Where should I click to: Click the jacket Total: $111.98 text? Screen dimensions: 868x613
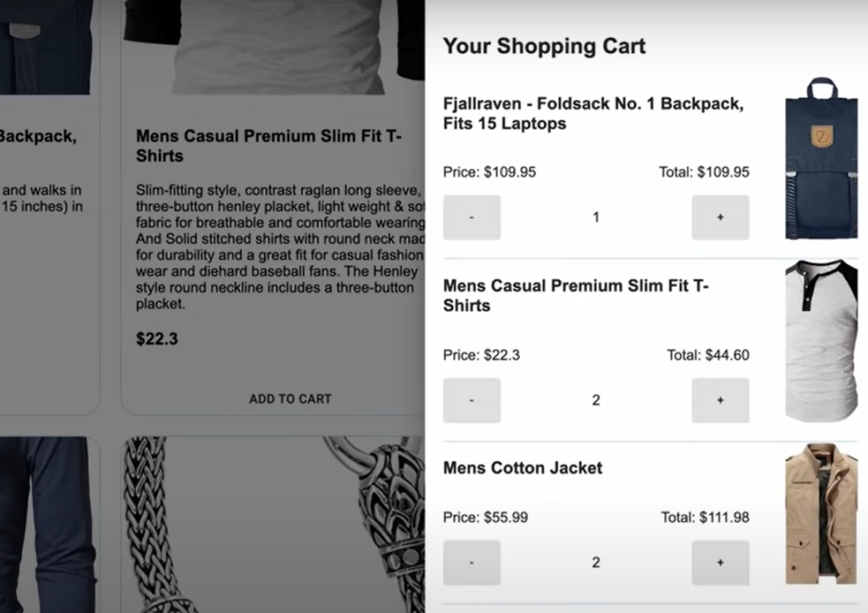(706, 518)
